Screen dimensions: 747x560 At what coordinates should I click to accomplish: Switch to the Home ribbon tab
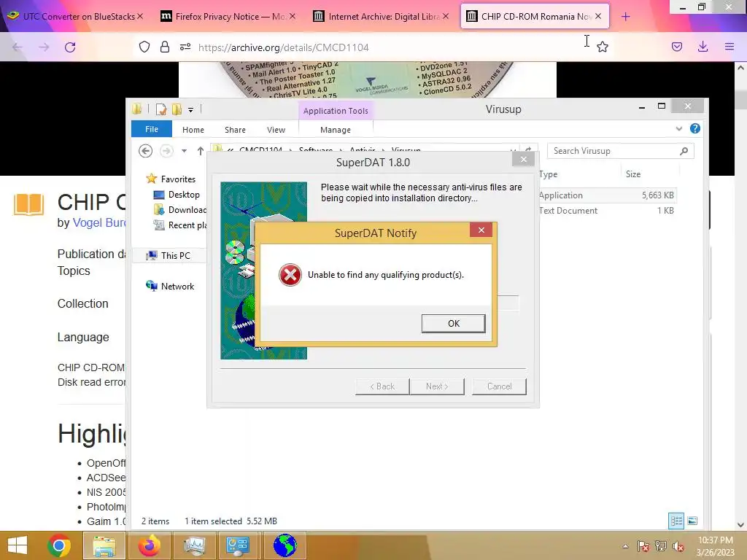193,130
